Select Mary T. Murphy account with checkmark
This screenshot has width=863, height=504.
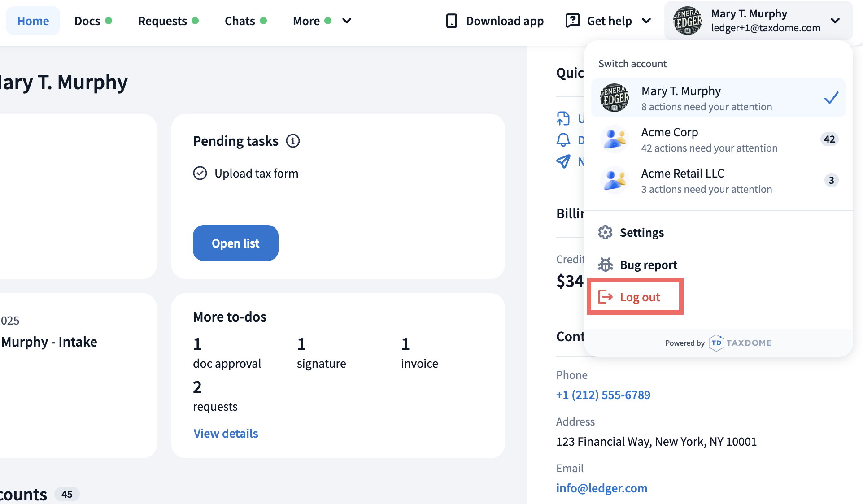click(718, 98)
